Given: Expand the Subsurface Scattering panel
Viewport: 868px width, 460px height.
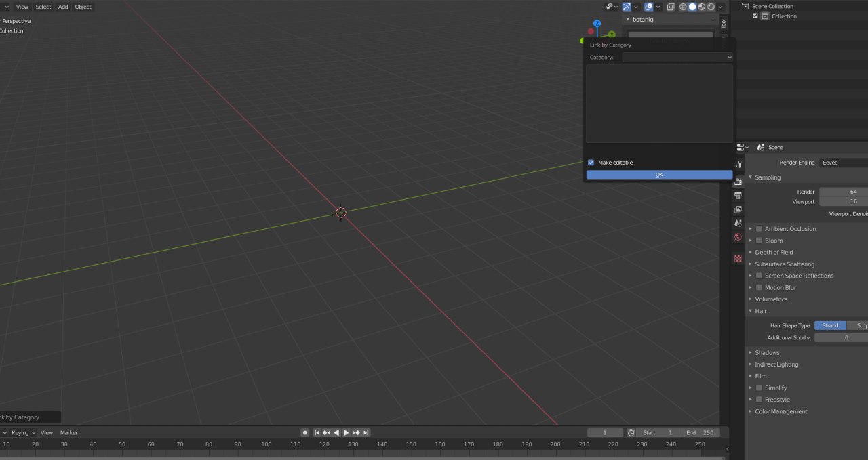Looking at the screenshot, I should pyautogui.click(x=751, y=264).
